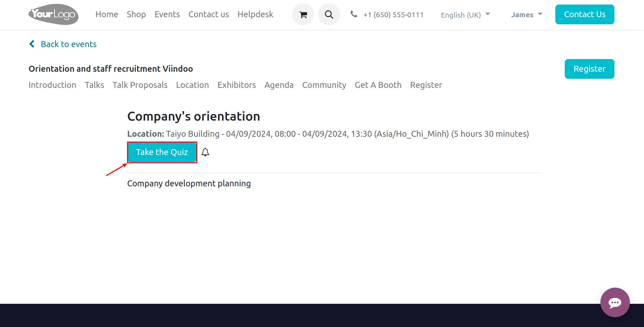Open the Community tab
The width and height of the screenshot is (644, 327).
click(324, 85)
